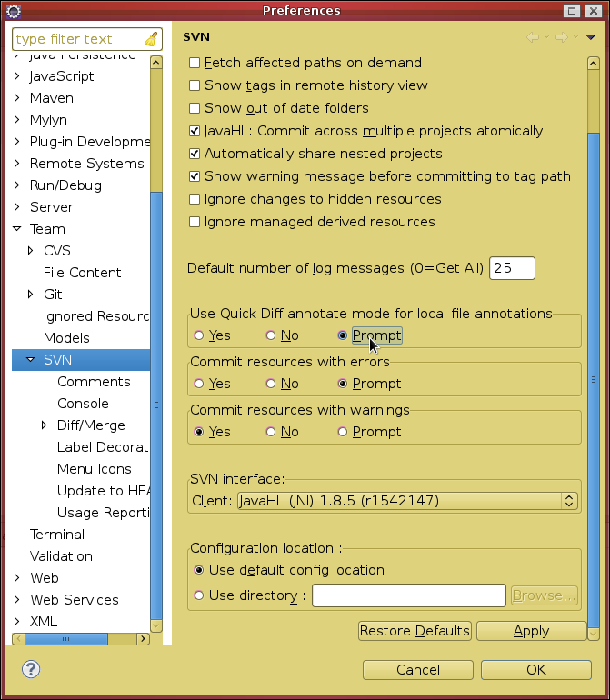610x700 pixels.
Task: Open the Menu Icons preference page
Action: tap(95, 469)
